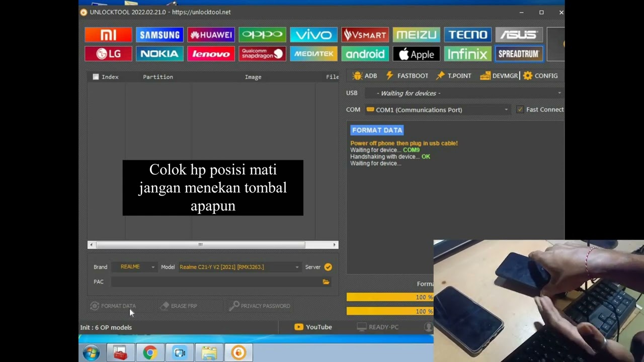644x362 pixels.
Task: Select the Nokia brand tile
Action: [159, 54]
